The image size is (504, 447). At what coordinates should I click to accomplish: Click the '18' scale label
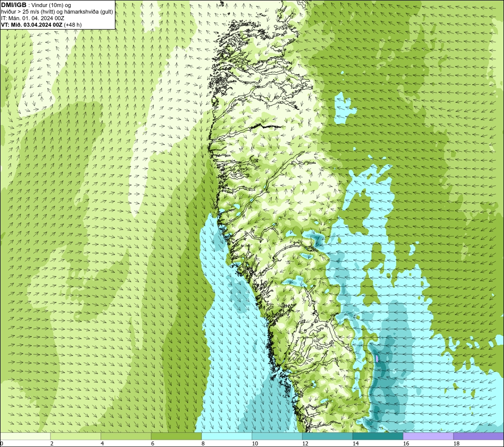coord(456,443)
